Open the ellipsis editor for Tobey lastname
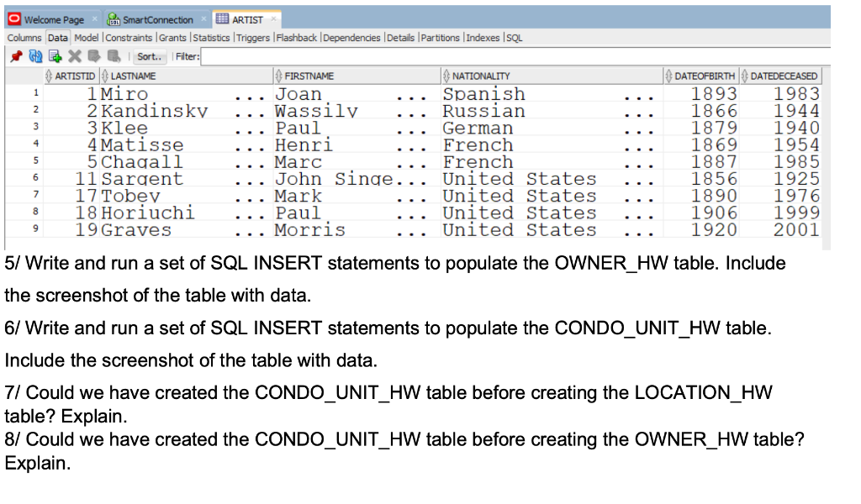 tap(249, 200)
